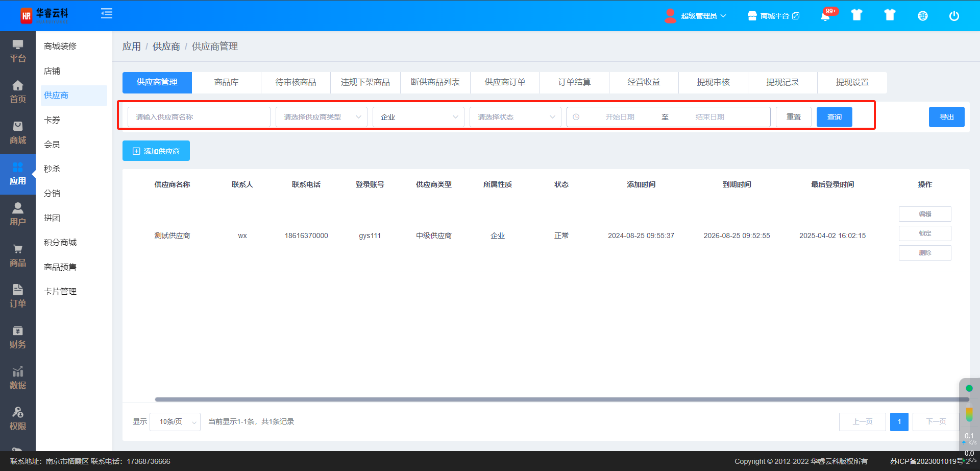Select 积分商城 in the submenu
The width and height of the screenshot is (980, 471).
click(60, 242)
